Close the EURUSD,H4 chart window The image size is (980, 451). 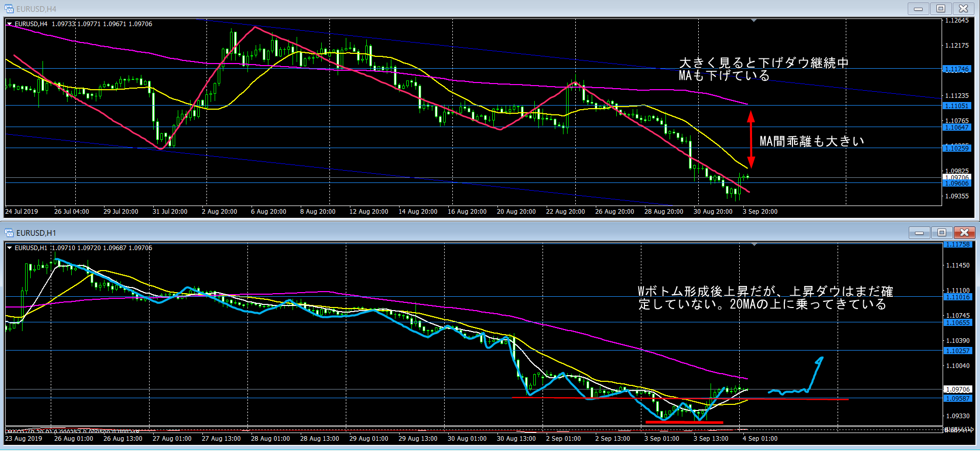[x=963, y=9]
